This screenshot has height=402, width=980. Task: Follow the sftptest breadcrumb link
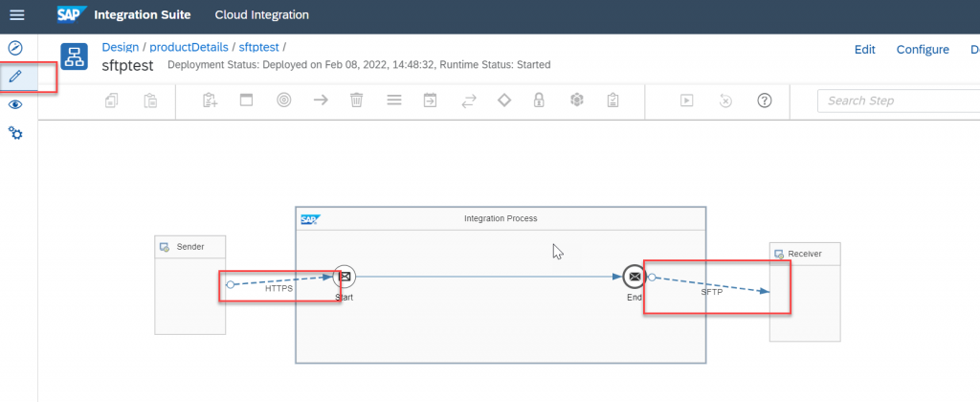point(258,48)
